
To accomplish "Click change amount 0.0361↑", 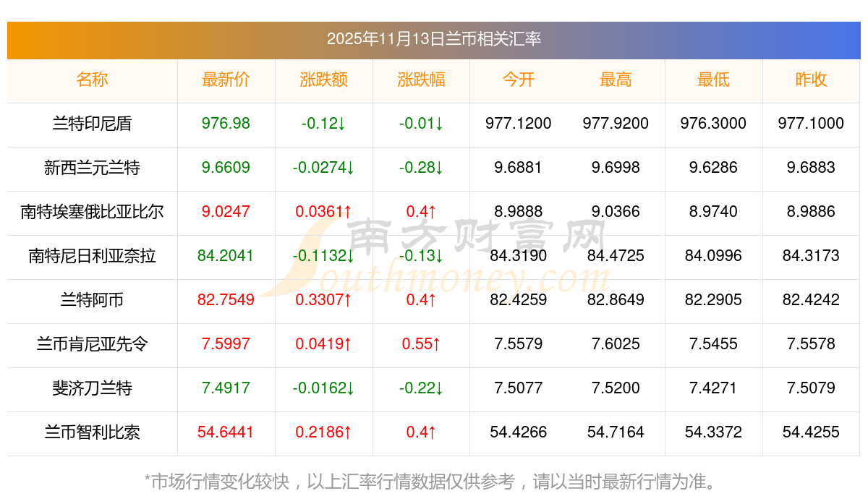I will [323, 212].
